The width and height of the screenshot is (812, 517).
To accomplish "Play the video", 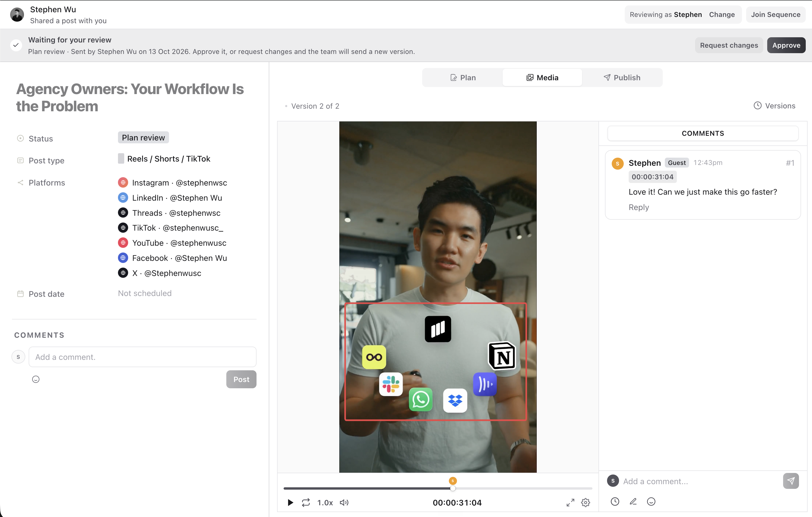I will (290, 502).
